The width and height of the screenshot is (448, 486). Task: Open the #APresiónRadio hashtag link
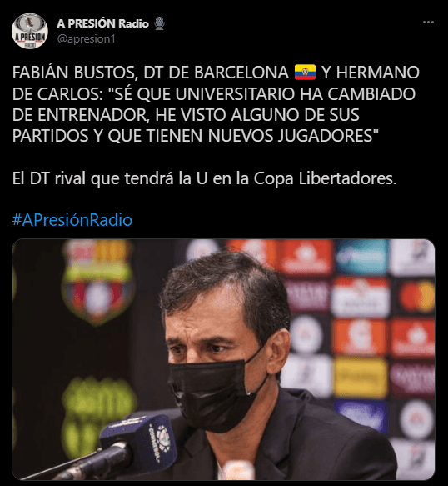coord(72,220)
